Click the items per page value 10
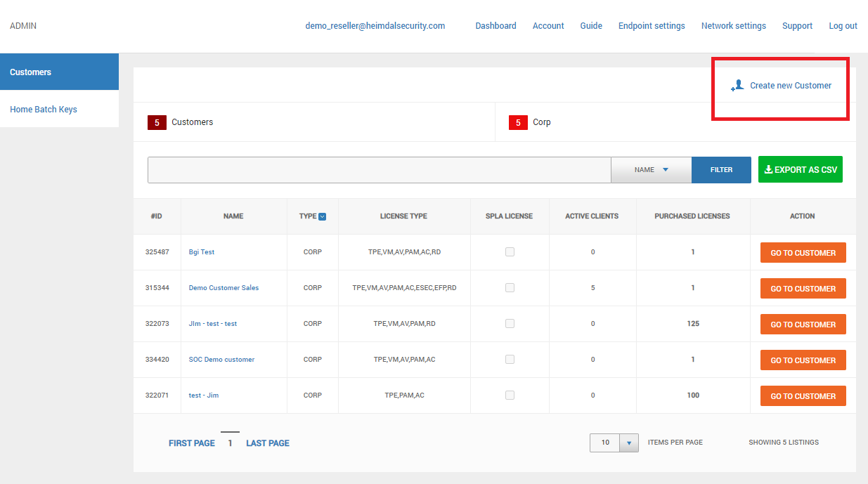The height and width of the screenshot is (484, 868). click(605, 443)
